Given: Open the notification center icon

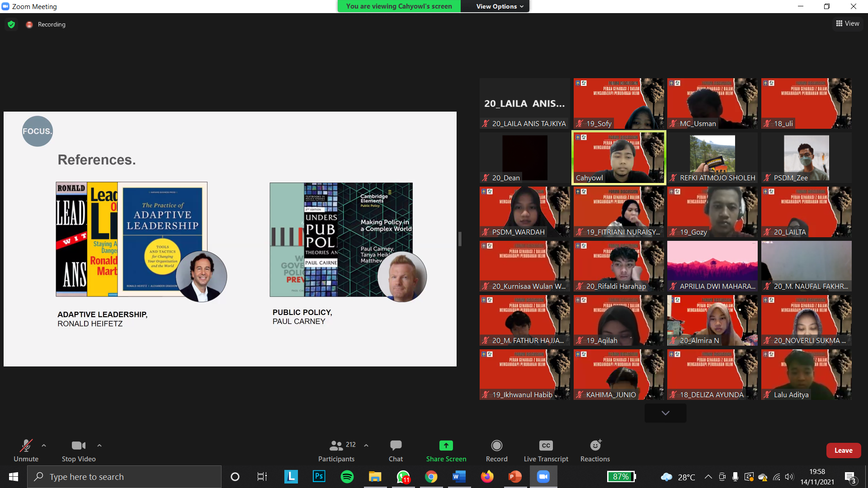Looking at the screenshot, I should coord(850,477).
